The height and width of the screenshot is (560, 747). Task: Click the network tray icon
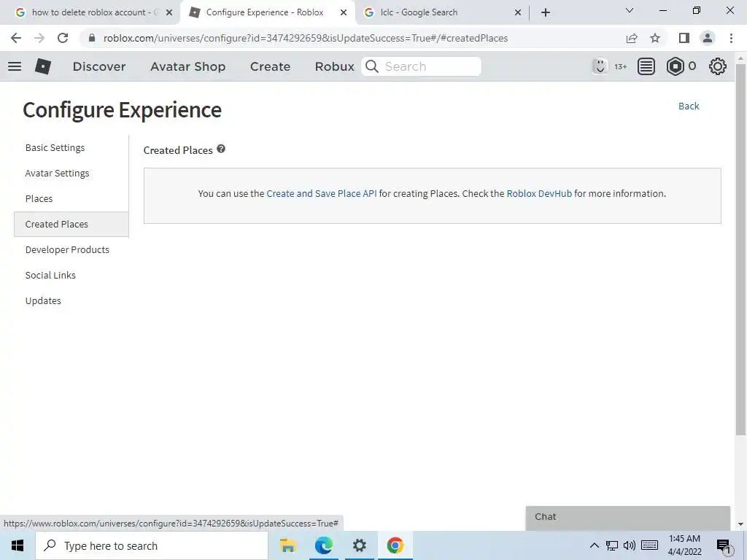(612, 545)
